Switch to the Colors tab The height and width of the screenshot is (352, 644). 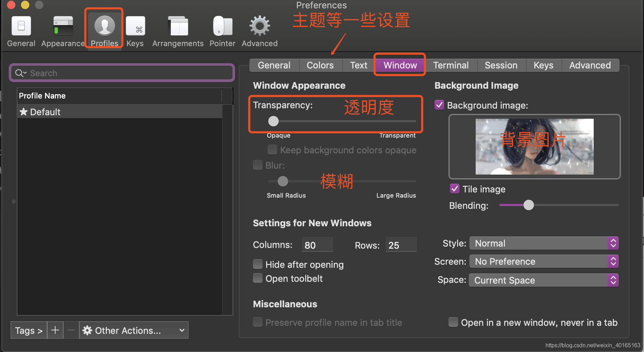click(x=320, y=65)
